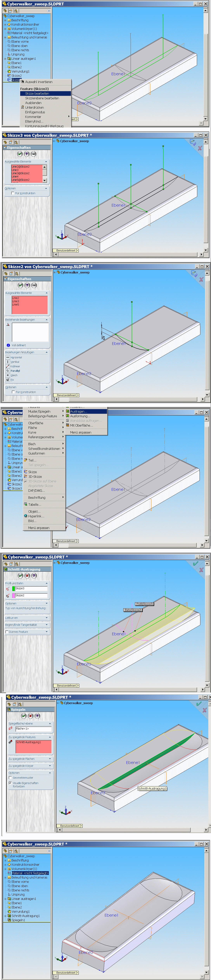Image resolution: width=211 pixels, height=980 pixels.
Task: Cancel Spiegeln feature with red X icon
Action: (x=30, y=716)
